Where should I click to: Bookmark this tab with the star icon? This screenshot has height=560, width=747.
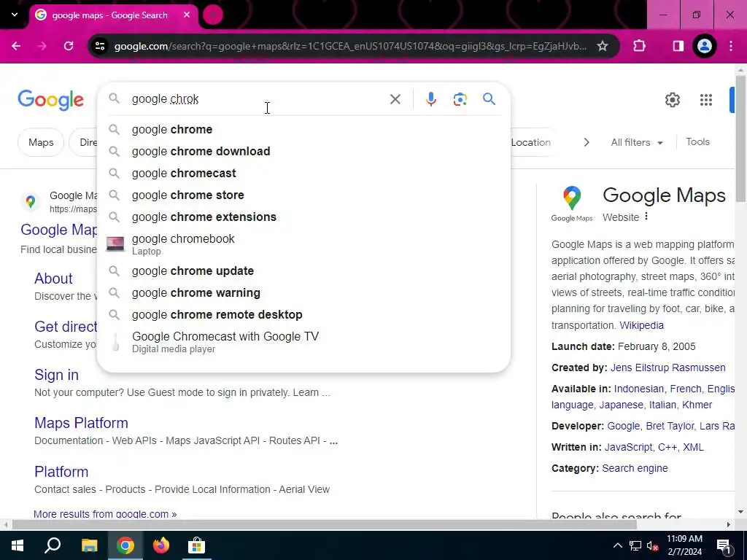[602, 46]
